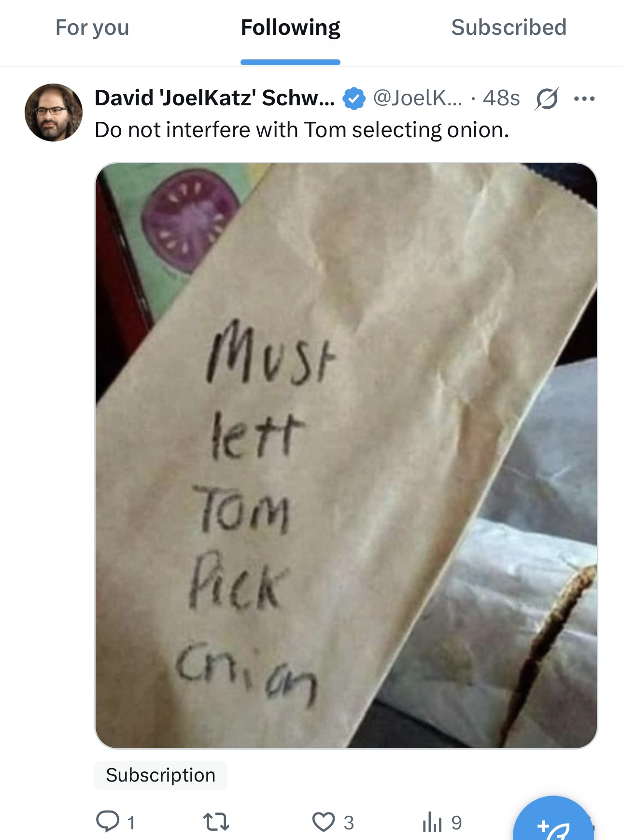Open David 'JoelKatz' Schw... display name

[214, 98]
